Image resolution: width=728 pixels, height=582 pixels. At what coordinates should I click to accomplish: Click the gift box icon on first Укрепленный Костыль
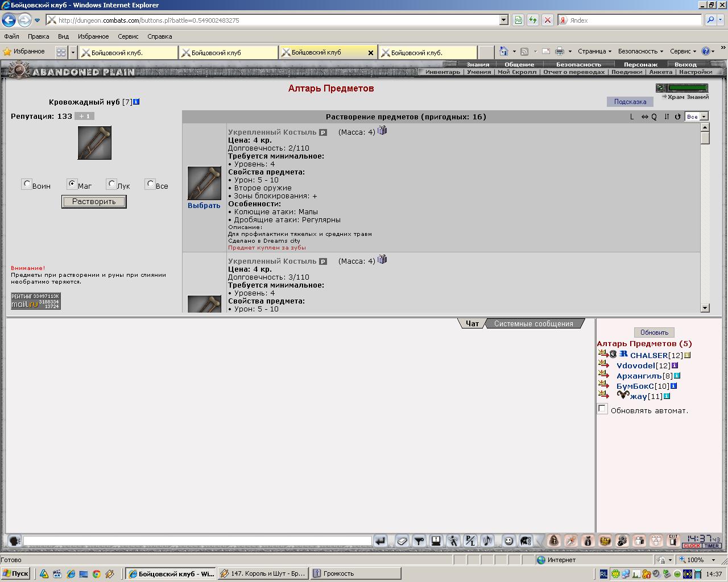click(x=382, y=130)
